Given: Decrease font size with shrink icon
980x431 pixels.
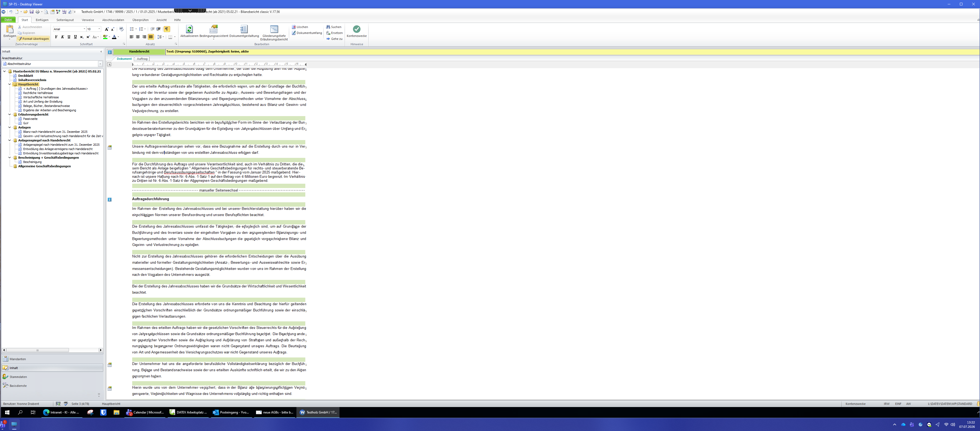Looking at the screenshot, I should coord(113,29).
